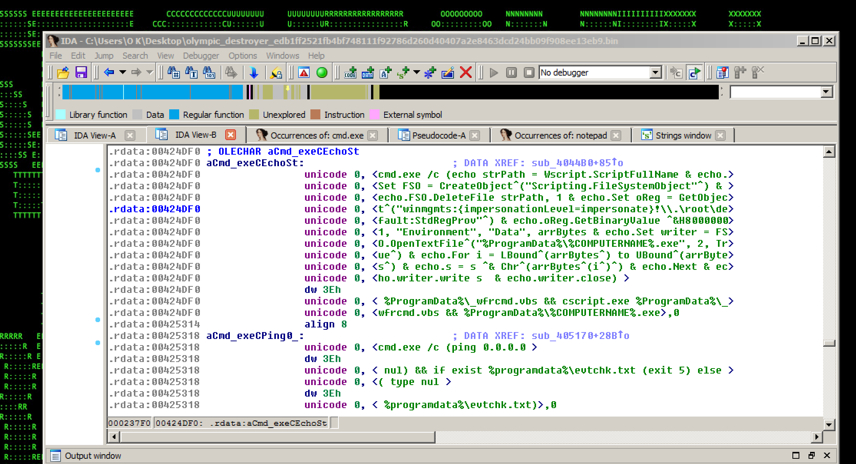856x464 pixels.
Task: Click the red A window icon
Action: tap(304, 73)
